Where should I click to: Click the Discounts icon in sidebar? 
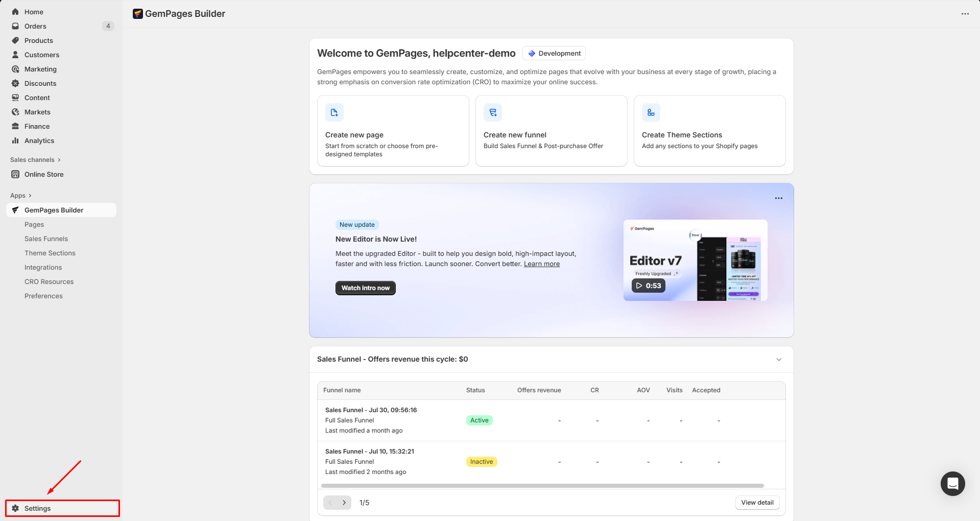coord(15,83)
